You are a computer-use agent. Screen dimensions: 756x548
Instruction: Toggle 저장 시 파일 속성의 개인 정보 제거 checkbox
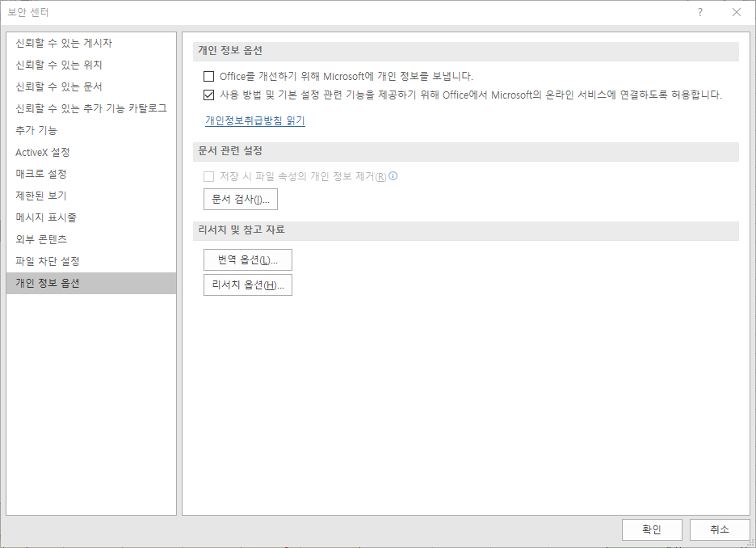click(208, 176)
